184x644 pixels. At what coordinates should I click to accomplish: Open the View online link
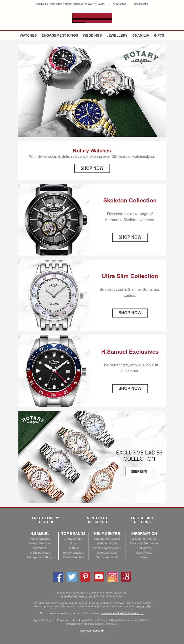pyautogui.click(x=120, y=4)
